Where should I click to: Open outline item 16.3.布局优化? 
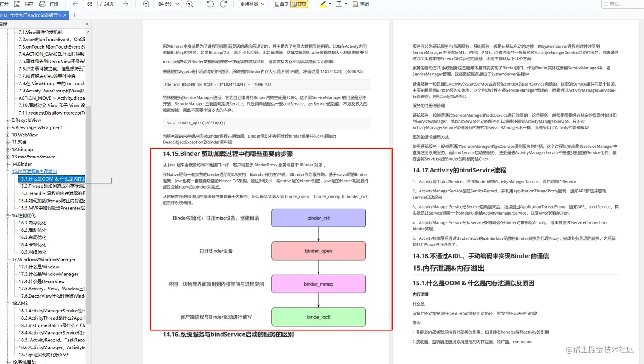coord(32,238)
